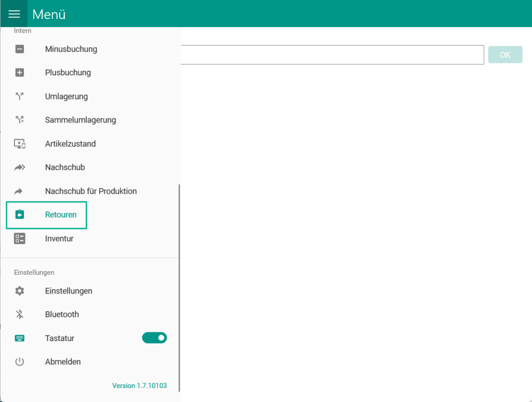Viewport: 532px width, 402px height.
Task: Select the Abmelden power icon
Action: click(x=19, y=361)
